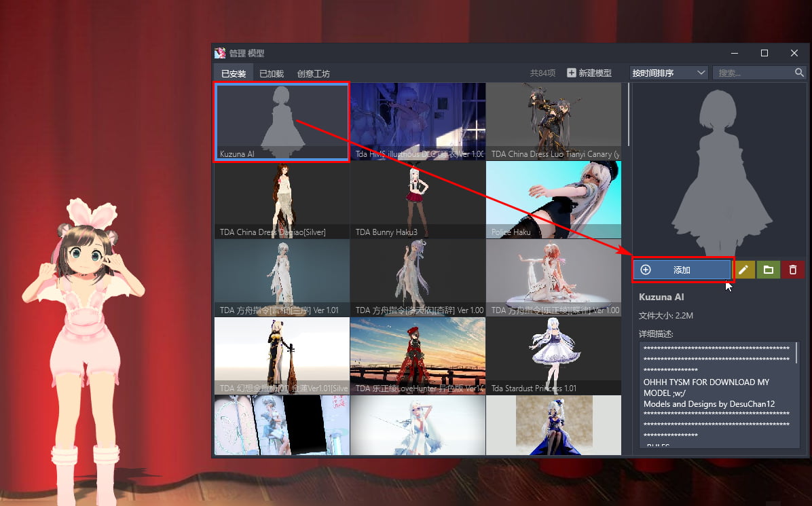Screen dimensions: 812x506
Task: Click the yellow pencil icon to edit Kuzuna AI
Action: click(x=744, y=270)
